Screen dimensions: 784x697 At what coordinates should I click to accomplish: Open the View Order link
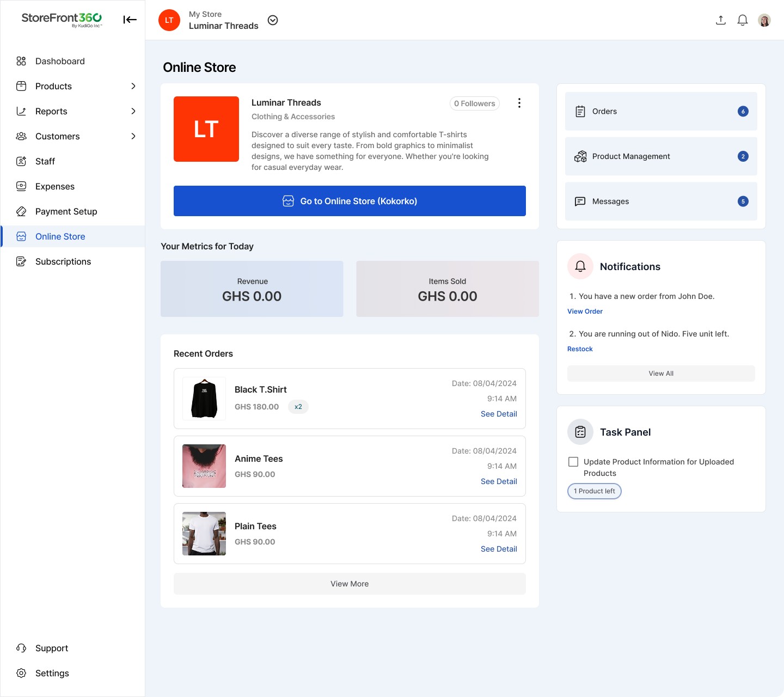click(585, 311)
